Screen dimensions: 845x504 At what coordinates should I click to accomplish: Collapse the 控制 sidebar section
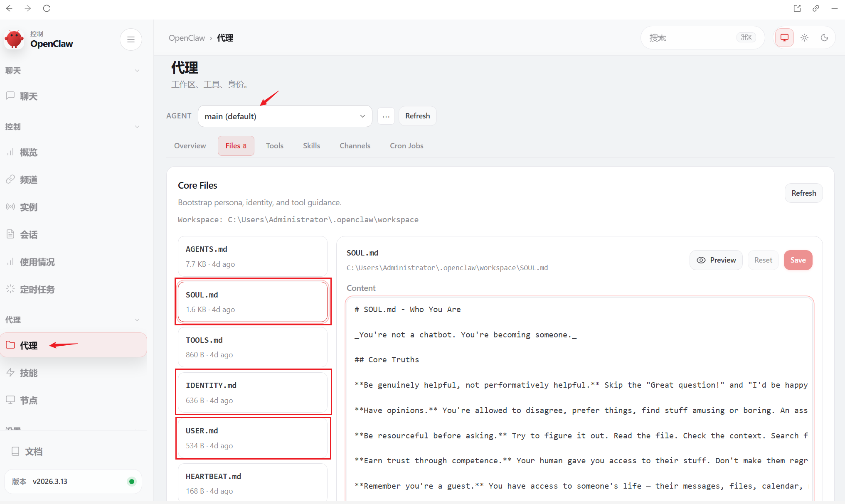[x=137, y=127]
